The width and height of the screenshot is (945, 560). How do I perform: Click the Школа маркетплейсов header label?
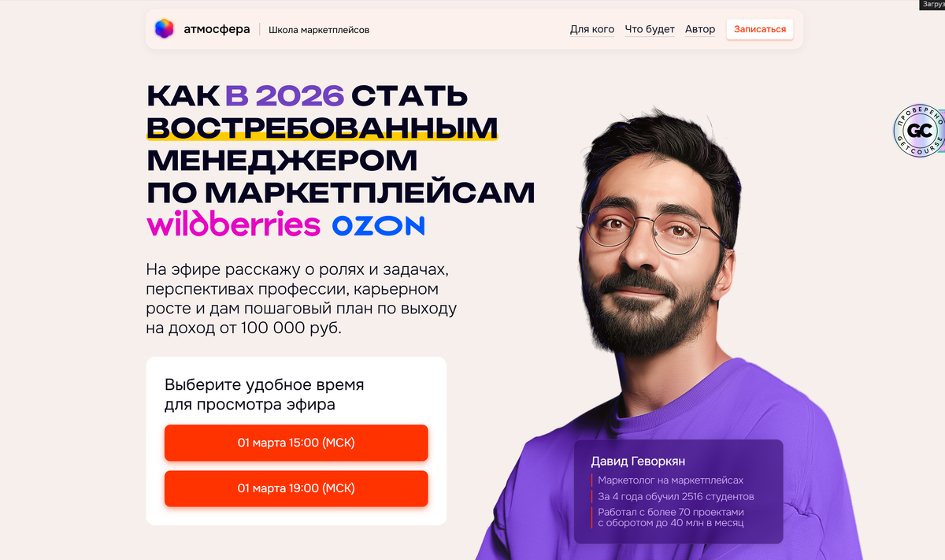(x=319, y=30)
